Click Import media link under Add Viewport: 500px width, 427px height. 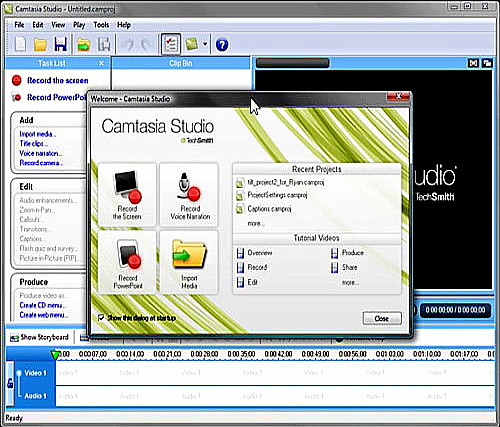click(x=37, y=134)
